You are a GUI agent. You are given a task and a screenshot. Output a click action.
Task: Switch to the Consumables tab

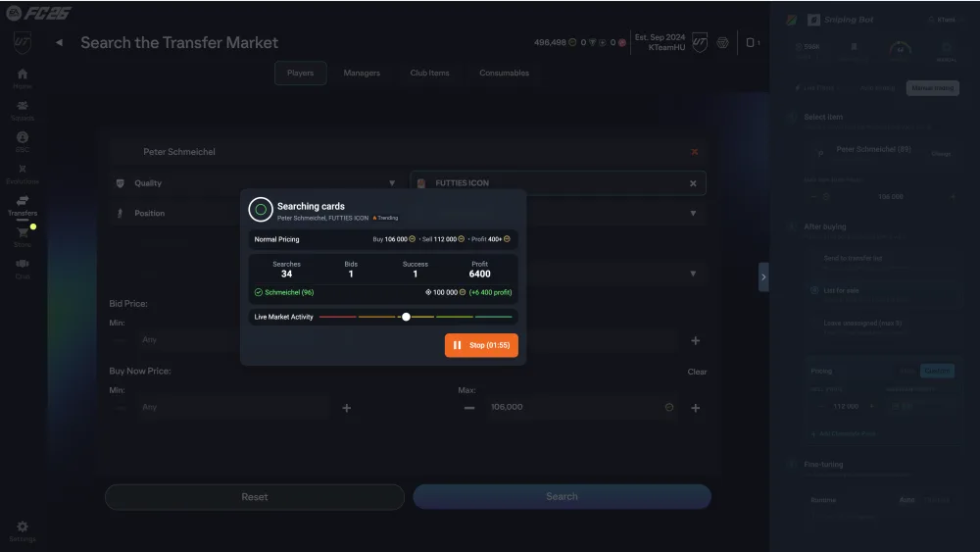[504, 74]
